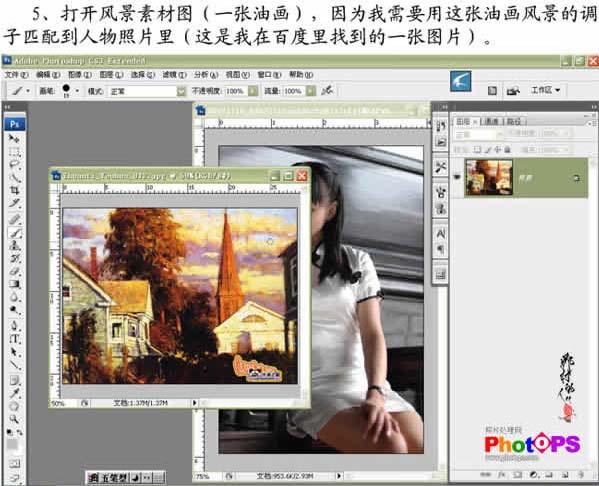Open status bar arrow in painting window
The width and height of the screenshot is (599, 486).
[x=194, y=402]
